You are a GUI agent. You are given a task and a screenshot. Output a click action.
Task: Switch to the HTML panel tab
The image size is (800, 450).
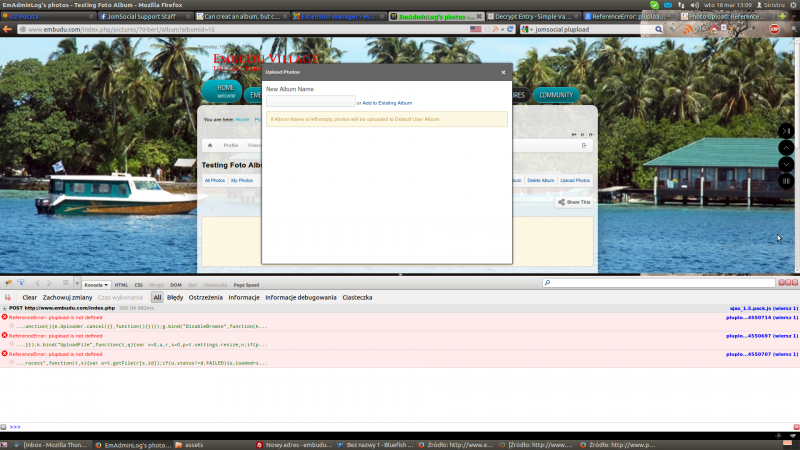click(x=121, y=285)
